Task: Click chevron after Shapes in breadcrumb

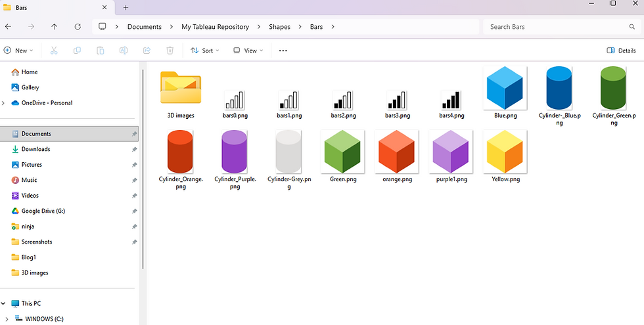Action: (x=300, y=27)
